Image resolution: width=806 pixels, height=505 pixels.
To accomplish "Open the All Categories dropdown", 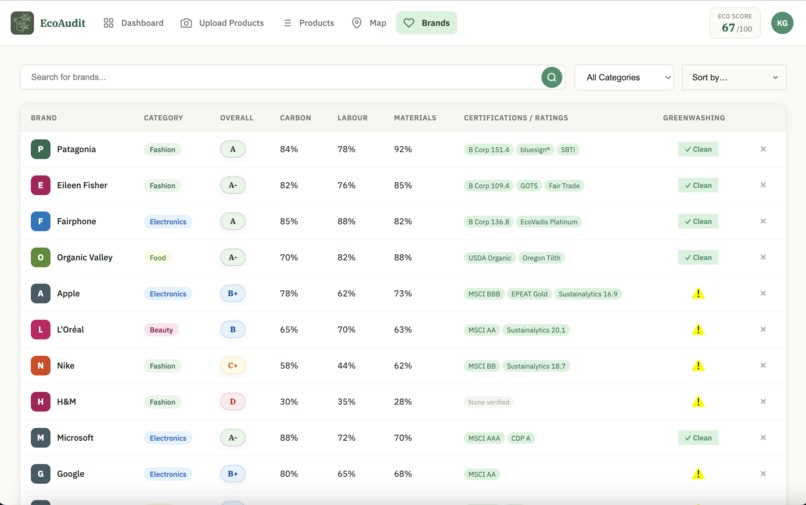I will (x=624, y=77).
